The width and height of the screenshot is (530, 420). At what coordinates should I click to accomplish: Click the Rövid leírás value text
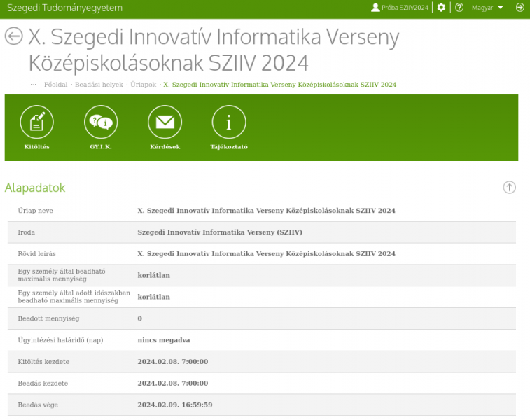tap(266, 254)
